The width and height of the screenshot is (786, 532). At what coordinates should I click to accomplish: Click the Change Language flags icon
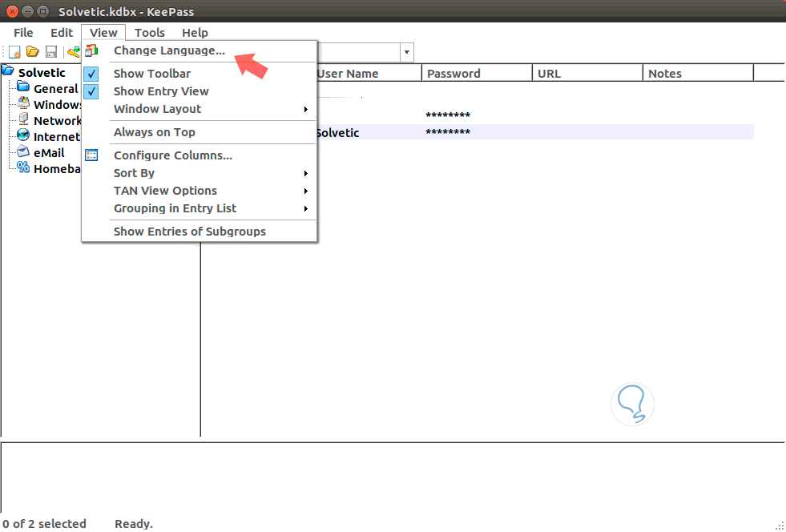point(91,50)
